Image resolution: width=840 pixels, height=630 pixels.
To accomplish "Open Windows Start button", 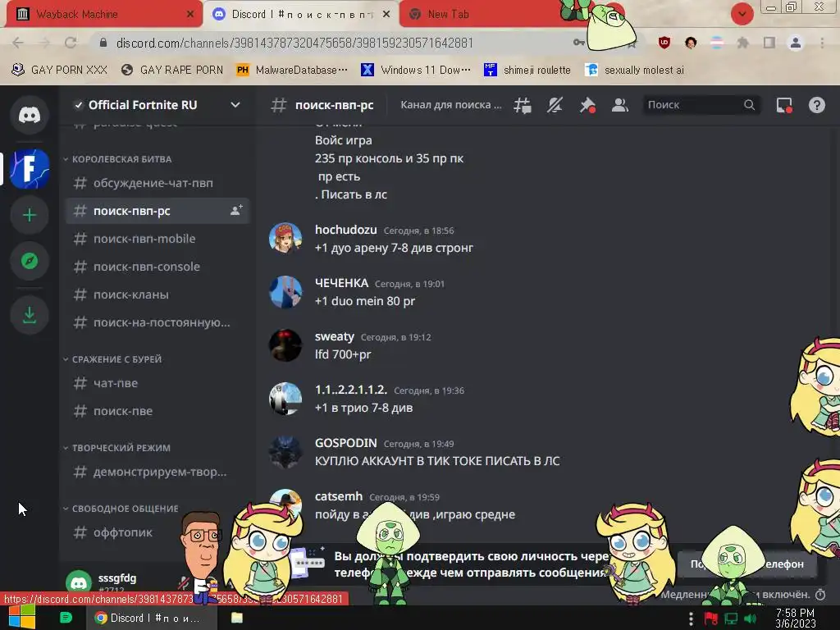I will (22, 617).
